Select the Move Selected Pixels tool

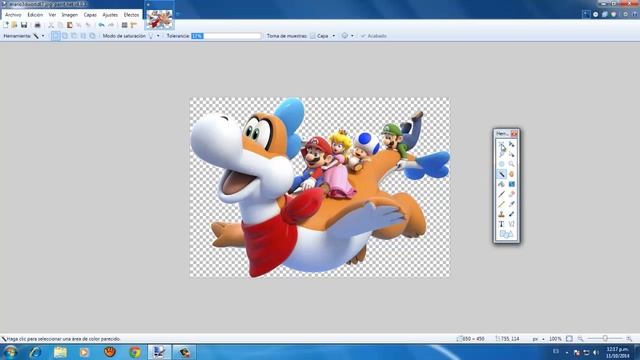[x=511, y=144]
